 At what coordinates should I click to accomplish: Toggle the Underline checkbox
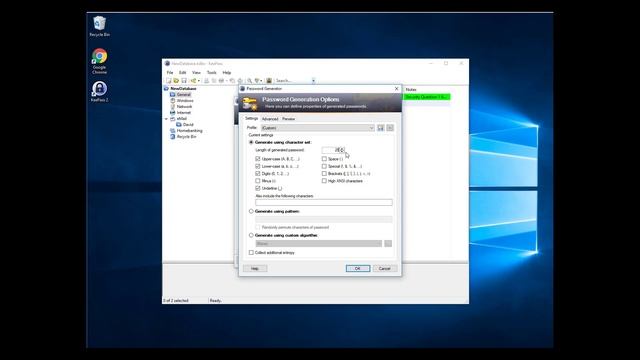click(x=258, y=188)
